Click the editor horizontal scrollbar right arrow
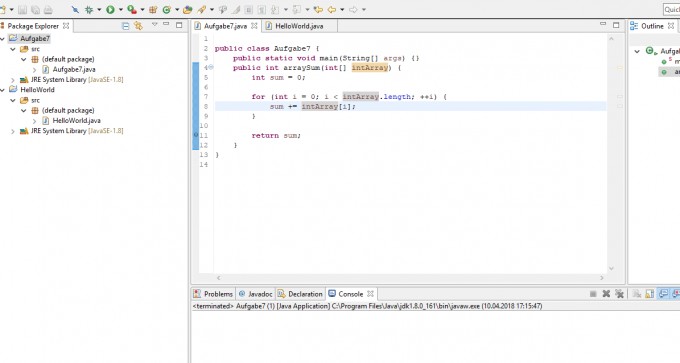This screenshot has width=680, height=363. 602,278
